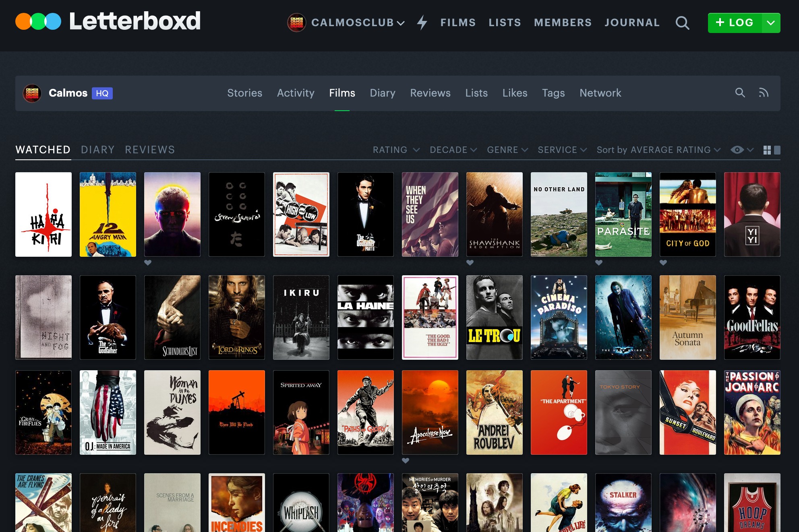Open the lightning bolt activity icon
This screenshot has width=799, height=532.
[422, 23]
